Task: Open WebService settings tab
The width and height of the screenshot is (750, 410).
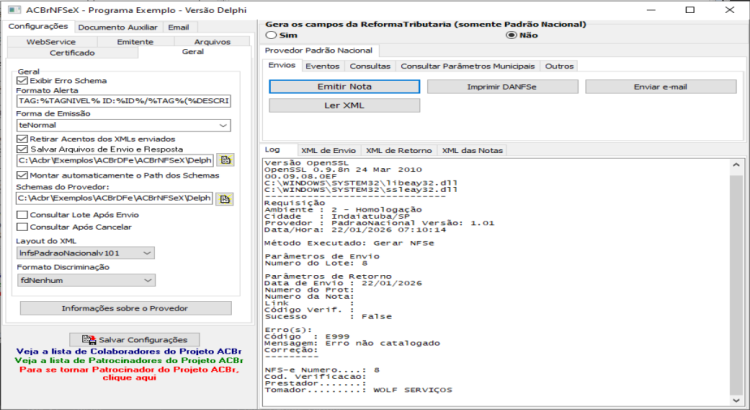Action: point(51,42)
